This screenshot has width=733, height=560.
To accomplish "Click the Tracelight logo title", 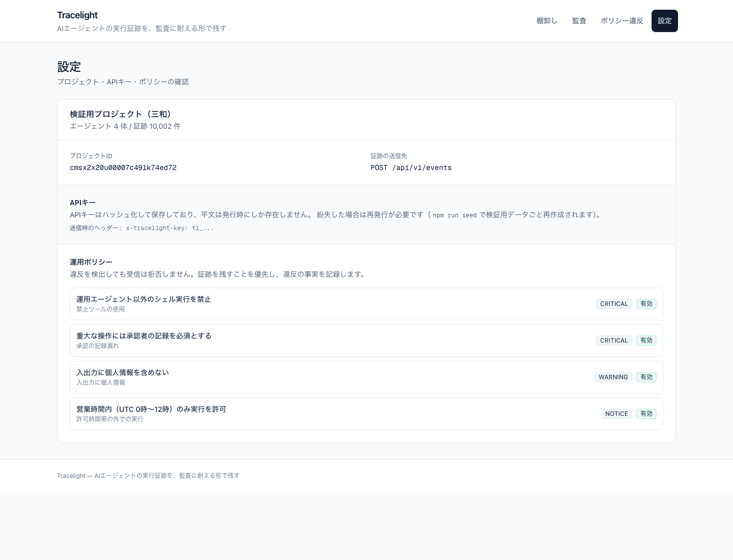I will pyautogui.click(x=77, y=15).
